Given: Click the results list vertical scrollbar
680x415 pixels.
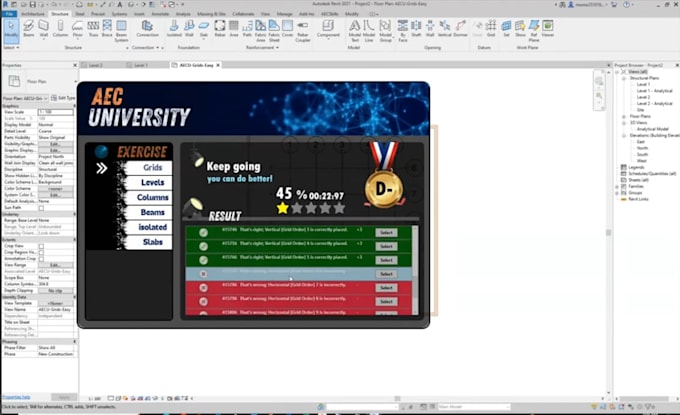Looking at the screenshot, I should click(x=415, y=270).
